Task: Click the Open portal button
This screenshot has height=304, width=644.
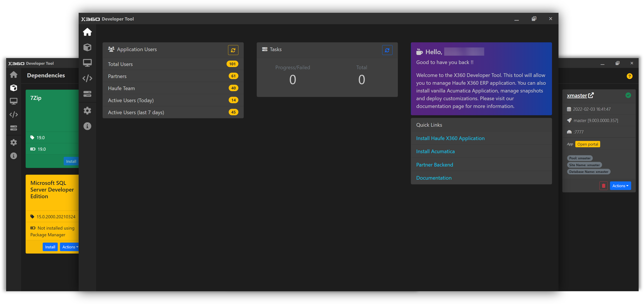Action: pyautogui.click(x=587, y=144)
